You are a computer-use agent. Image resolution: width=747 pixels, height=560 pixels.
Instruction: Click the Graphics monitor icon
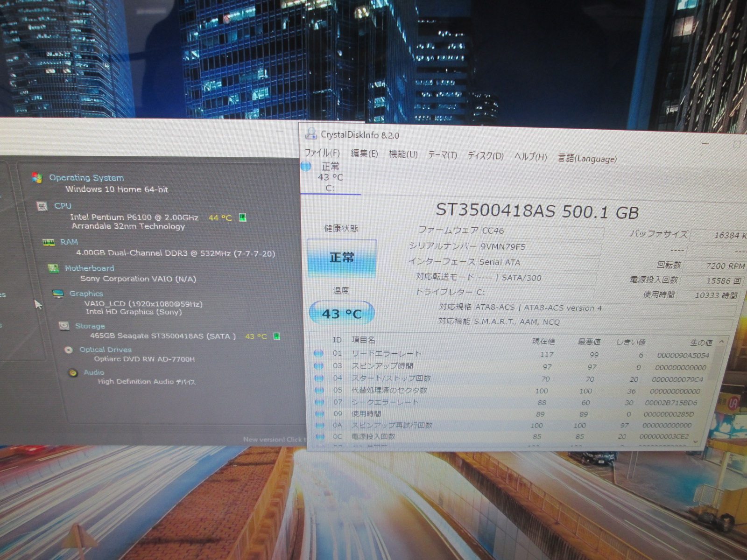coord(58,294)
